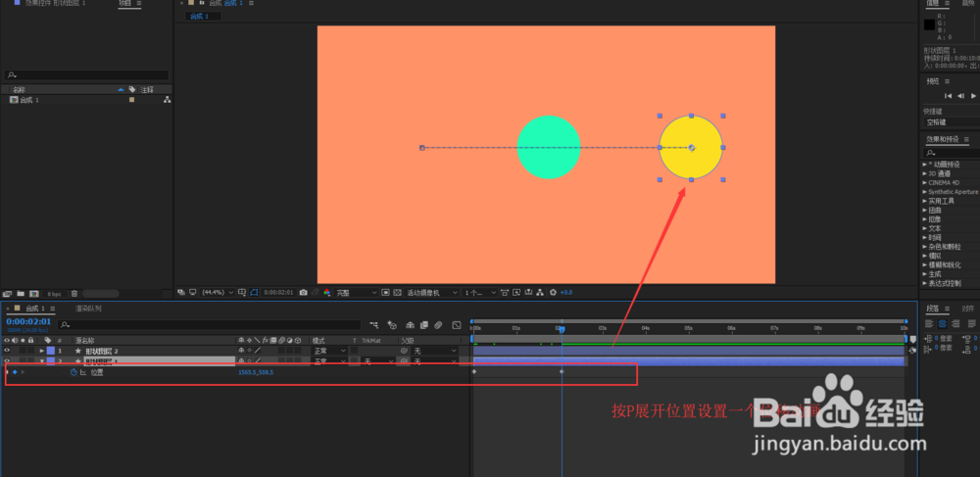
Task: Jump to first frame in preview panel
Action: point(948,96)
